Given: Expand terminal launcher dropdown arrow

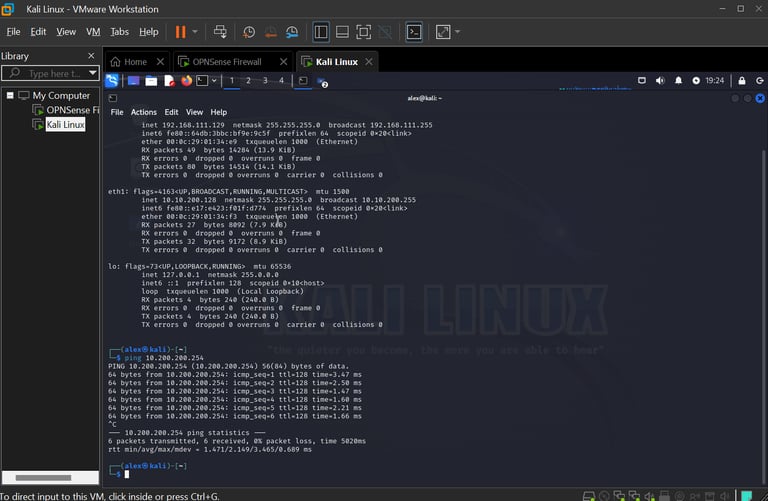Looking at the screenshot, I should [215, 81].
